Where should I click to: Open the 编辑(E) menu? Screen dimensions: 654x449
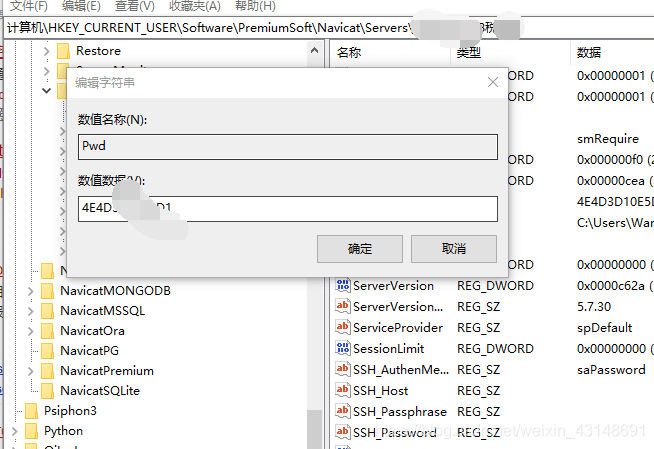[x=81, y=6]
